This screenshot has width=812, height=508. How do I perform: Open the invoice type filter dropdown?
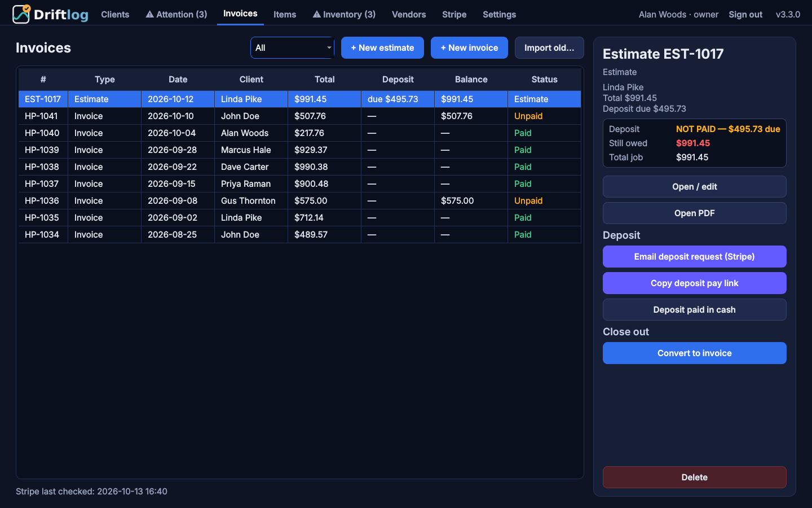click(x=292, y=48)
